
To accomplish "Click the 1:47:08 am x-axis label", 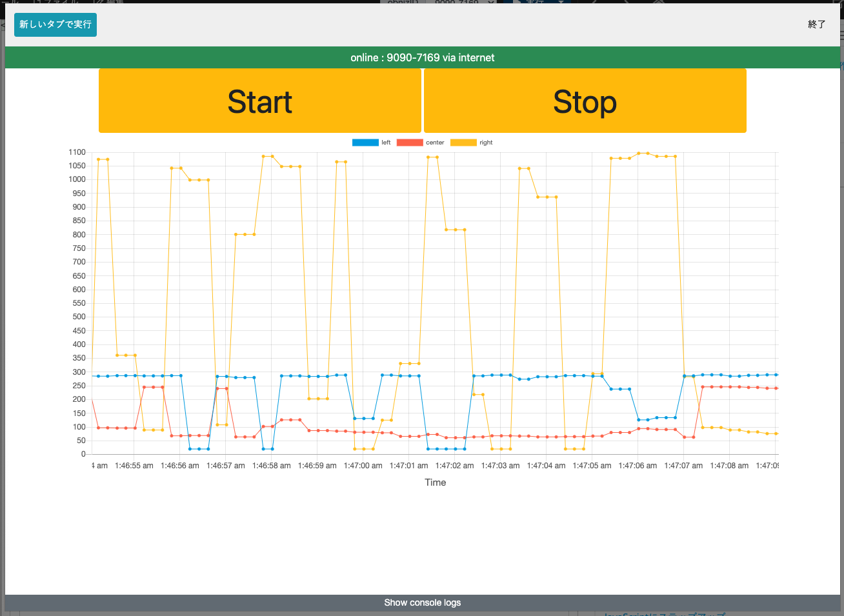I will point(729,466).
